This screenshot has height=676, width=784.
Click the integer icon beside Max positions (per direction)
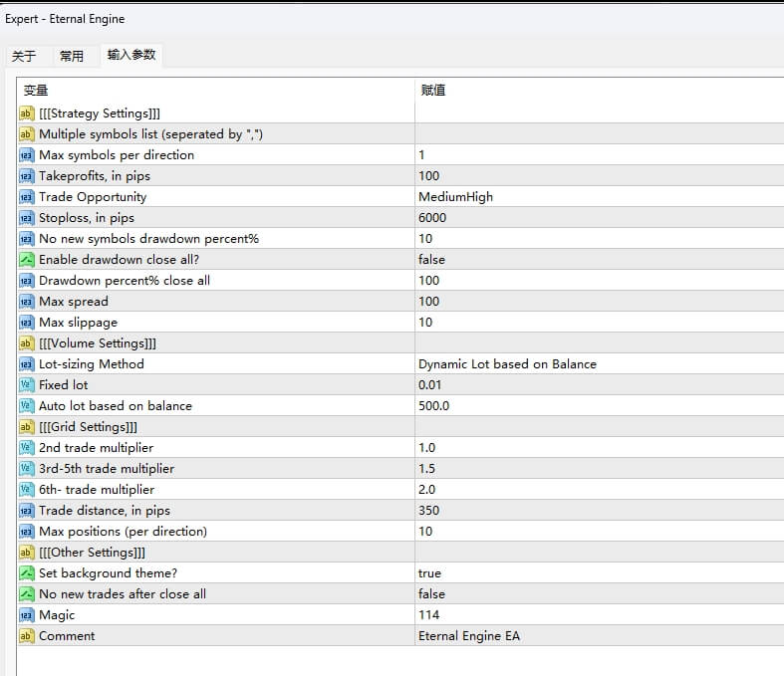click(x=27, y=532)
